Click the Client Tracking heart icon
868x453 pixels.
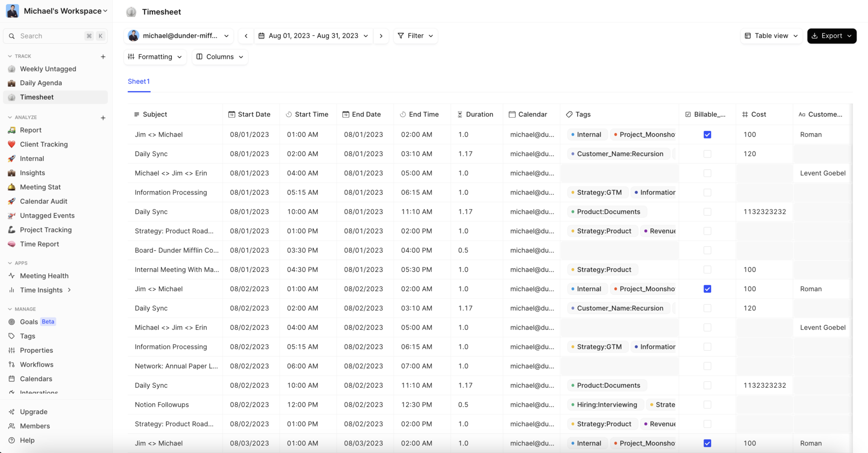click(x=11, y=144)
